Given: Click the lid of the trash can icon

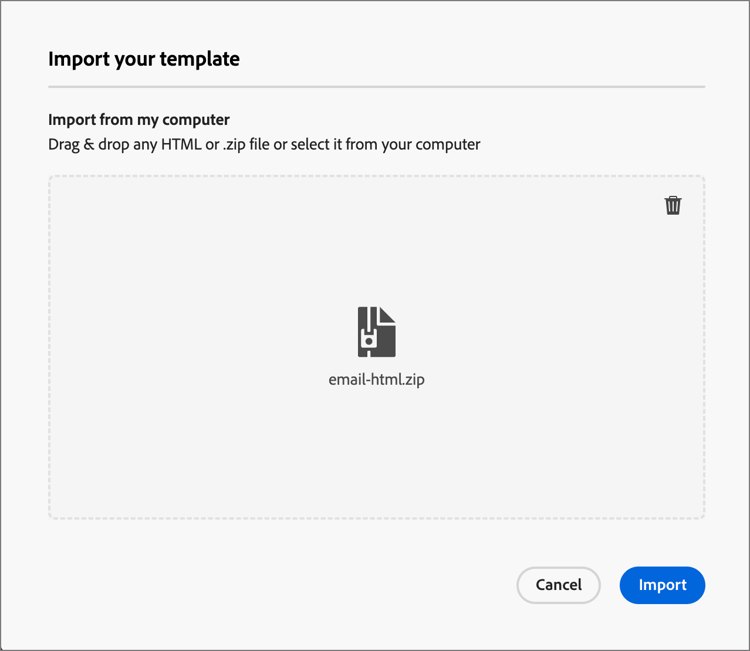Looking at the screenshot, I should tap(673, 198).
